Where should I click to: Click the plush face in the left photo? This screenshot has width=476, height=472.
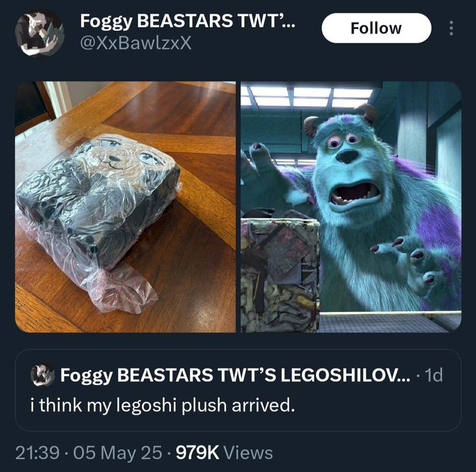[x=128, y=155]
